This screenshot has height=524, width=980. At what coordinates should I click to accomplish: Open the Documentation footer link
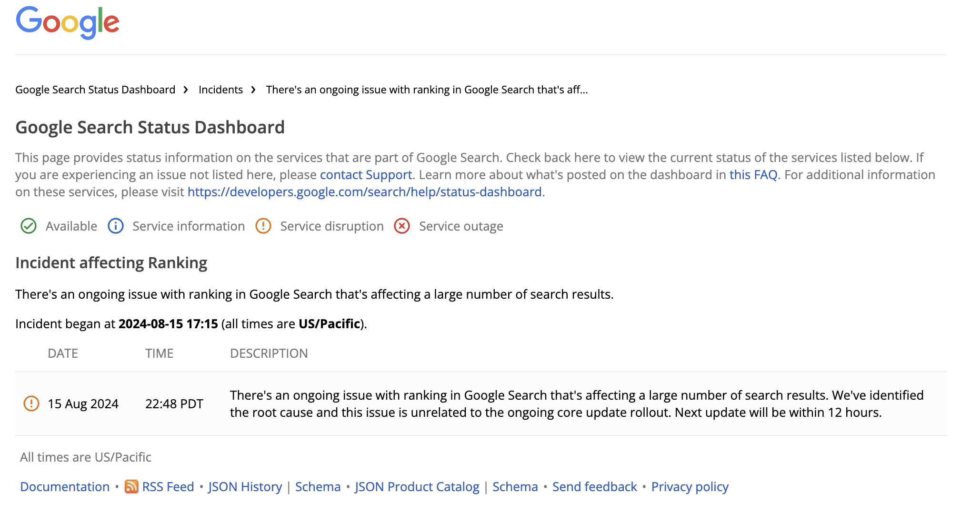[x=65, y=486]
